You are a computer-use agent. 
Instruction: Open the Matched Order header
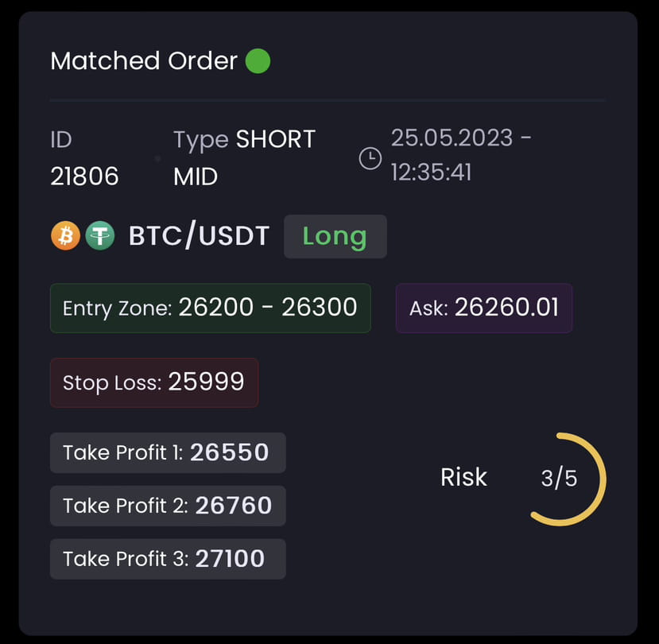pos(143,61)
